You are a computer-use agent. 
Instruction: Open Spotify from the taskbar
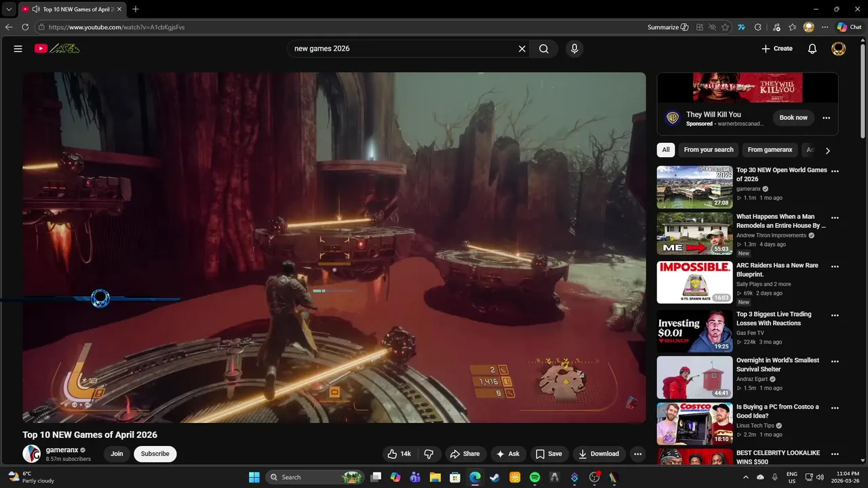point(534,477)
